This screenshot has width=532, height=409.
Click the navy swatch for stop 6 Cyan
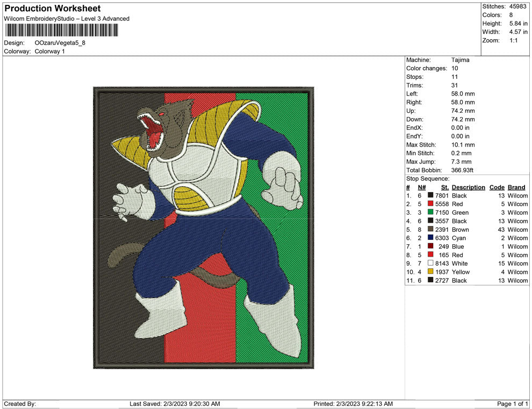(430, 238)
